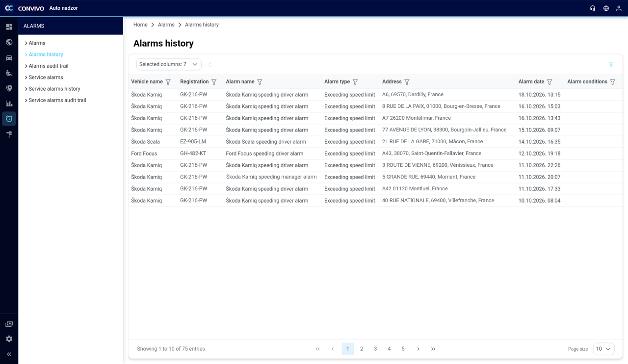Collapse the sidebar with double chevron

point(9,354)
